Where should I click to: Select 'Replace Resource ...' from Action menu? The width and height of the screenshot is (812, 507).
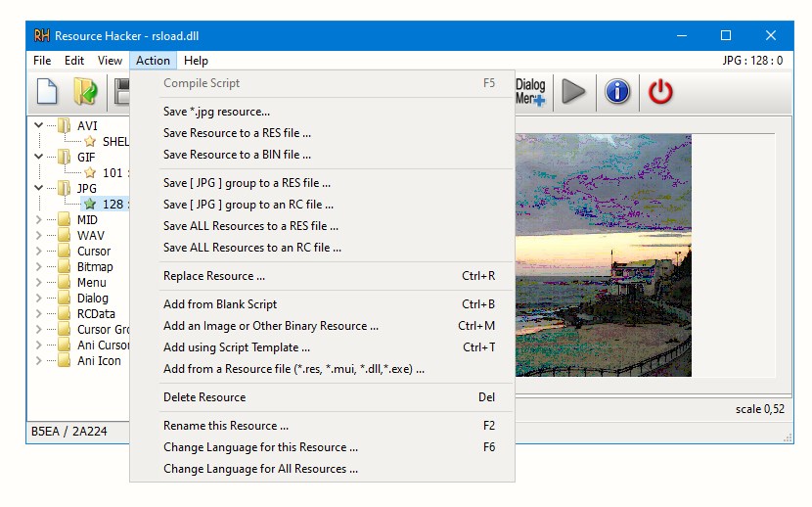pyautogui.click(x=214, y=276)
